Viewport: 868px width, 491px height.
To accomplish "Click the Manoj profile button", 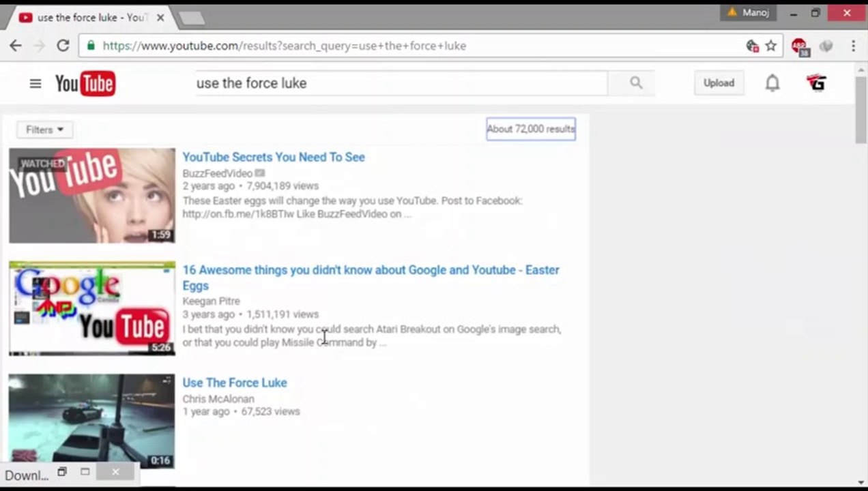I will [x=748, y=12].
